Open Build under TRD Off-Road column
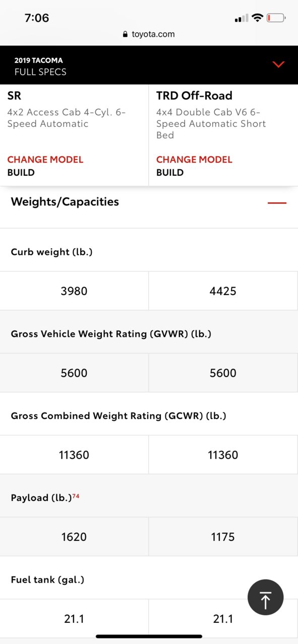 (x=170, y=172)
